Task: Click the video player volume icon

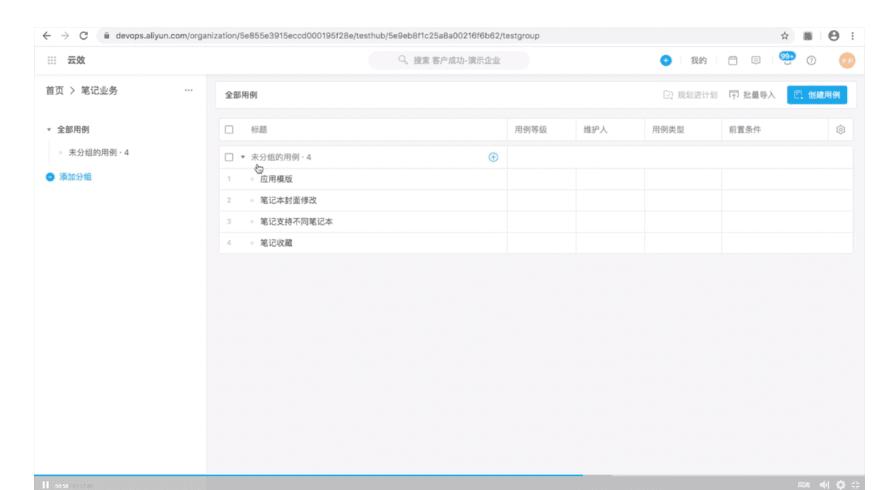Action: coord(824,485)
